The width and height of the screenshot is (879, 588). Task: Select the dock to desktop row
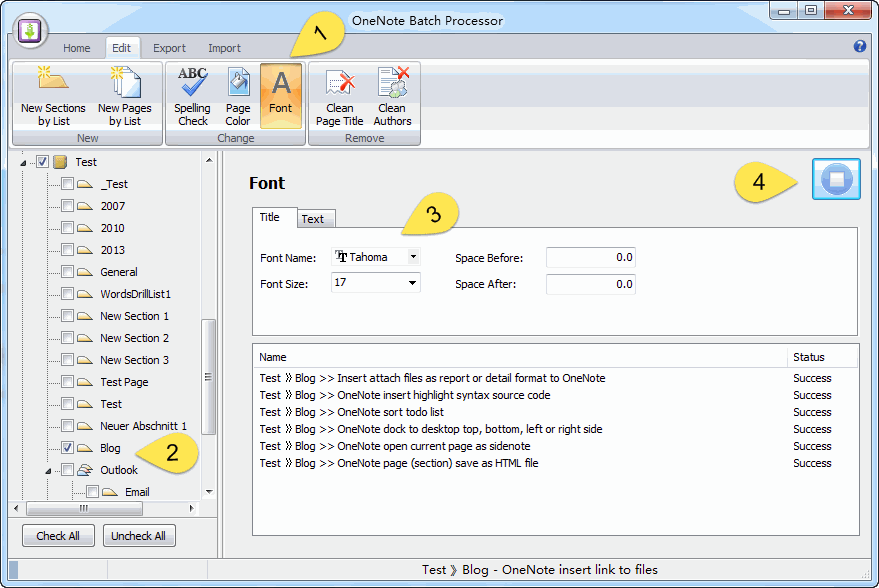[x=555, y=429]
